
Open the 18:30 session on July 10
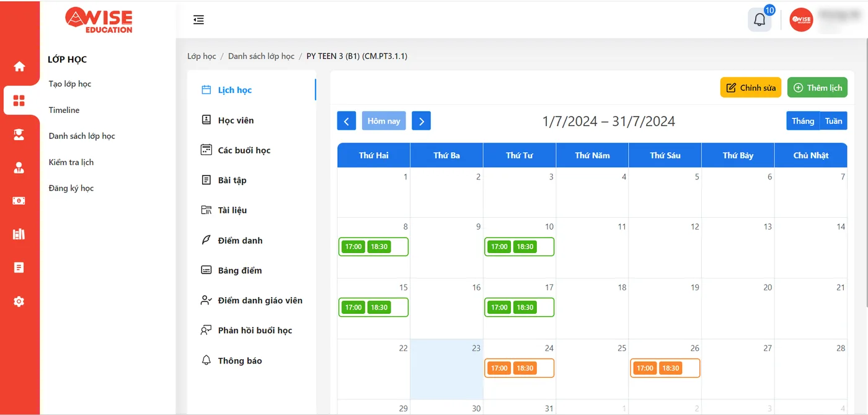coord(525,247)
